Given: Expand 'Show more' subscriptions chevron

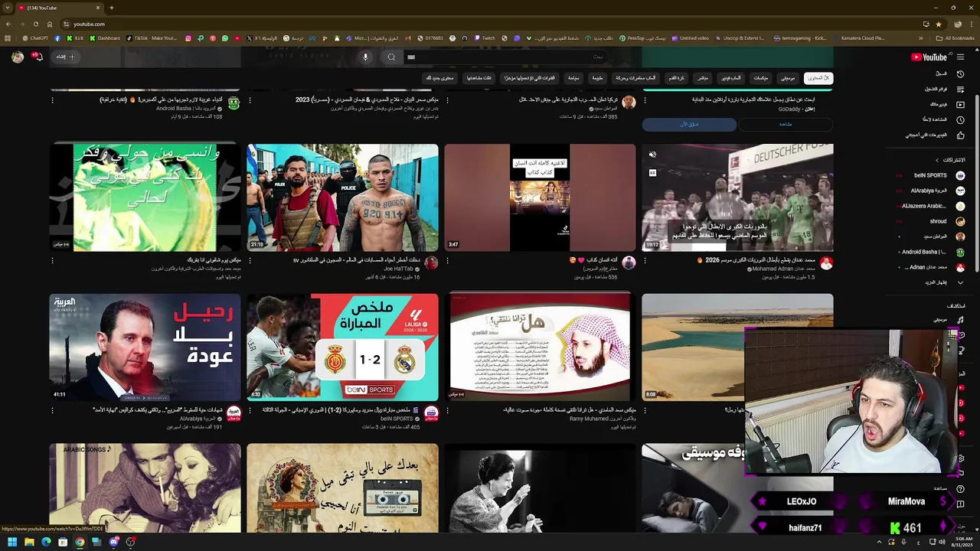Looking at the screenshot, I should click(x=960, y=282).
